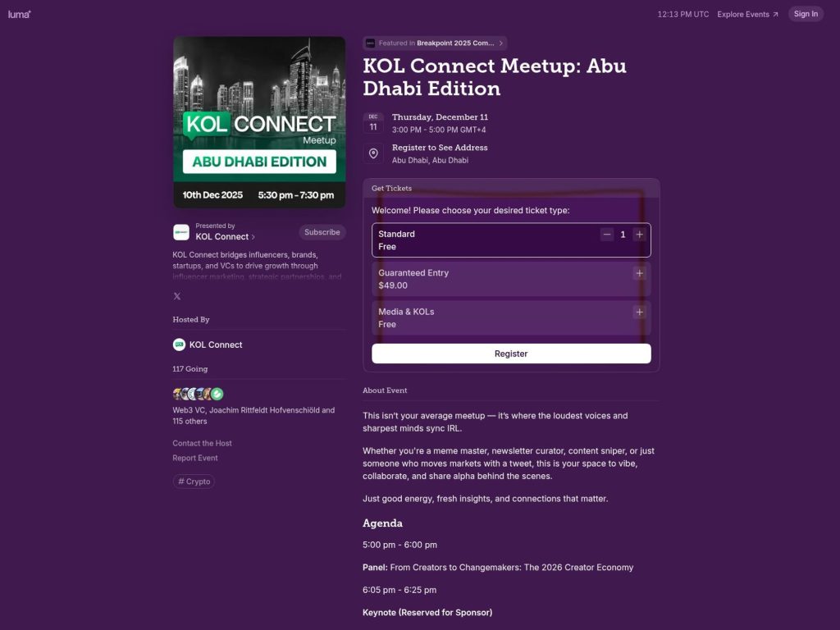Click the Dec 11 calendar date icon
The height and width of the screenshot is (630, 840).
tap(373, 122)
